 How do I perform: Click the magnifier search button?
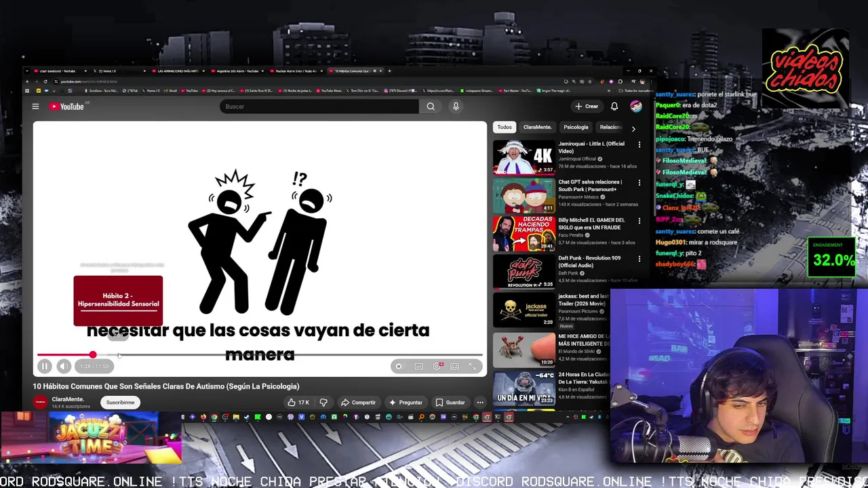pos(431,106)
